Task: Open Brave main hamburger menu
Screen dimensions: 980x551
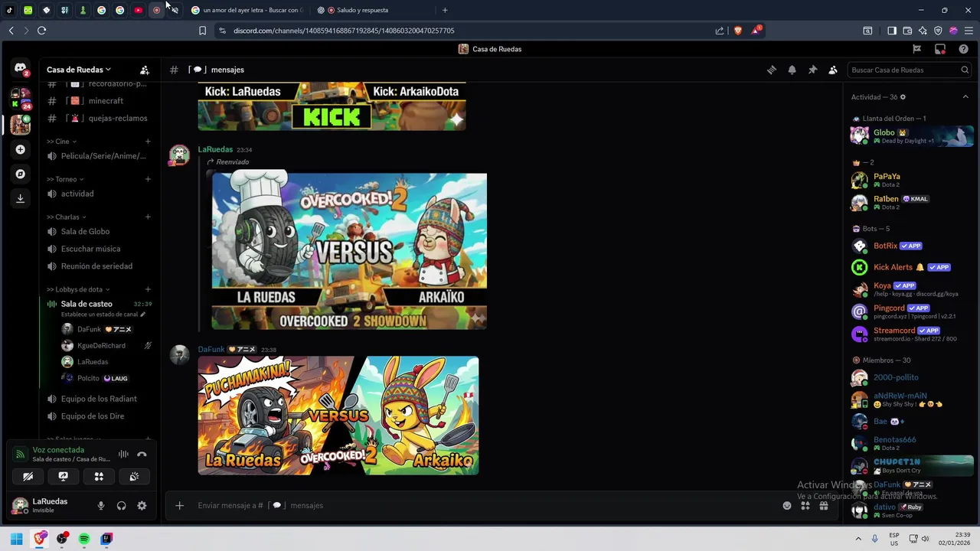Action: coord(969,31)
